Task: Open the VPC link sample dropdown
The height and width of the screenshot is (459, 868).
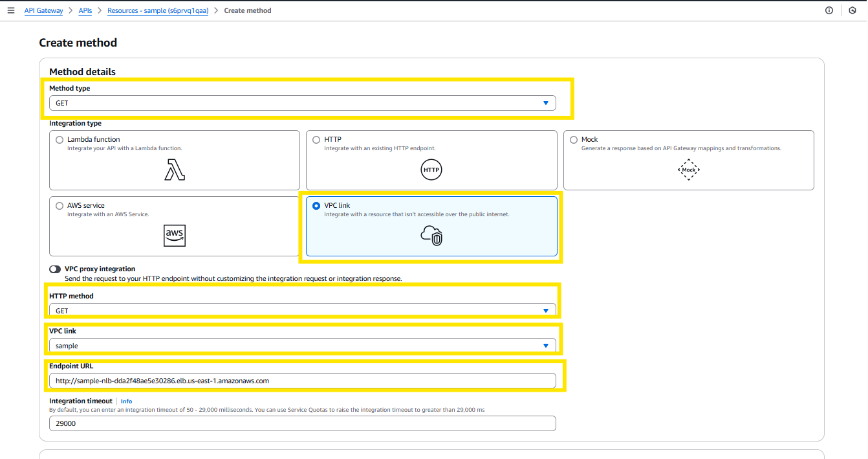Action: coord(303,346)
